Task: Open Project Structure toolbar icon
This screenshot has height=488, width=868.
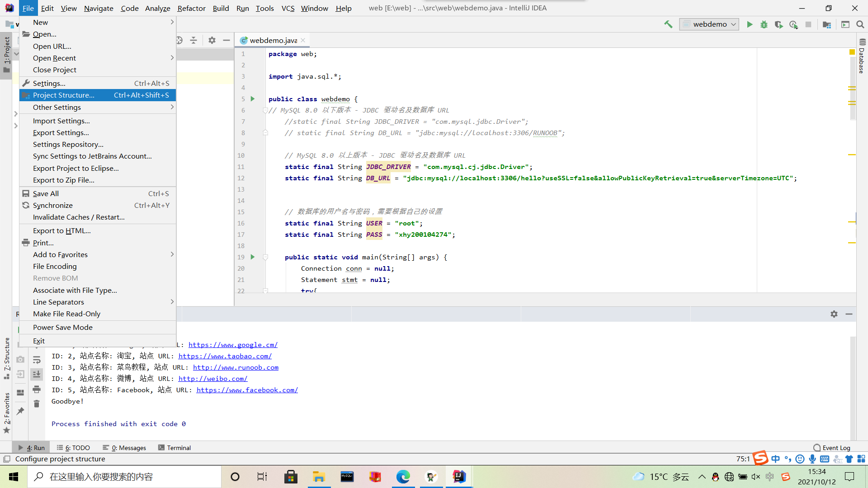Action: [x=827, y=24]
